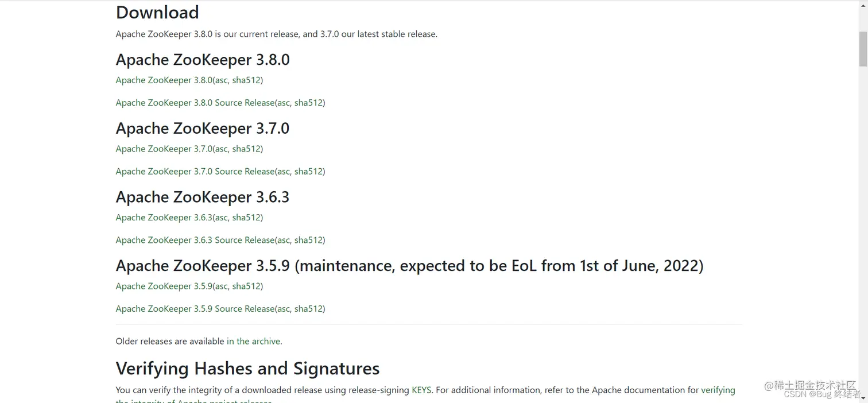
Task: Open the asc signature for ZooKeeper 3.6.3 binary
Action: click(x=221, y=218)
